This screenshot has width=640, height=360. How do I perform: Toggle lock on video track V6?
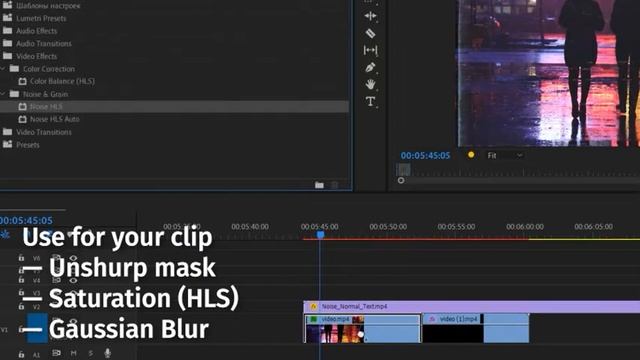coord(21,258)
